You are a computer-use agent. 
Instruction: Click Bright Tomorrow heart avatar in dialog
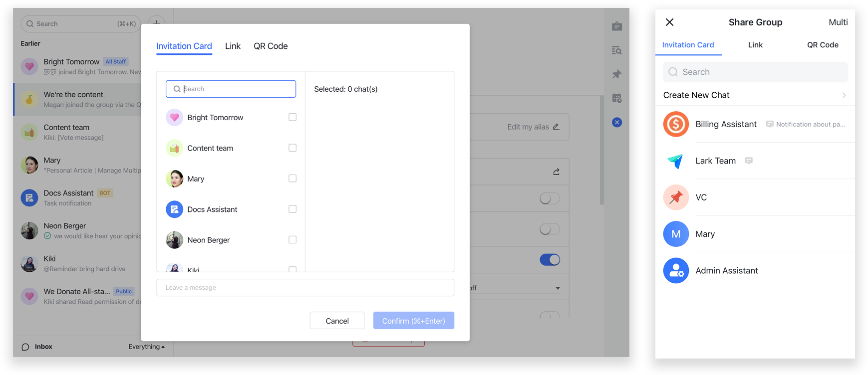pos(174,117)
